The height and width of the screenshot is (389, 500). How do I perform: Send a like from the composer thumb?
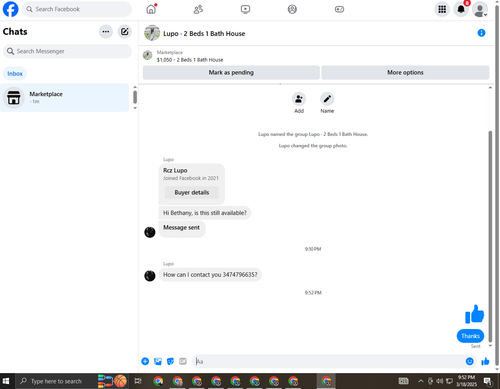tap(485, 361)
